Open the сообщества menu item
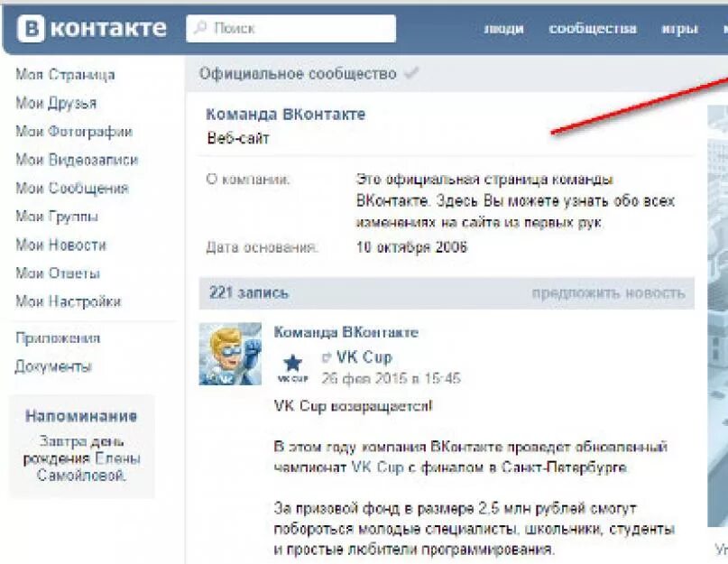Viewport: 728px width, 564px height. point(593,28)
